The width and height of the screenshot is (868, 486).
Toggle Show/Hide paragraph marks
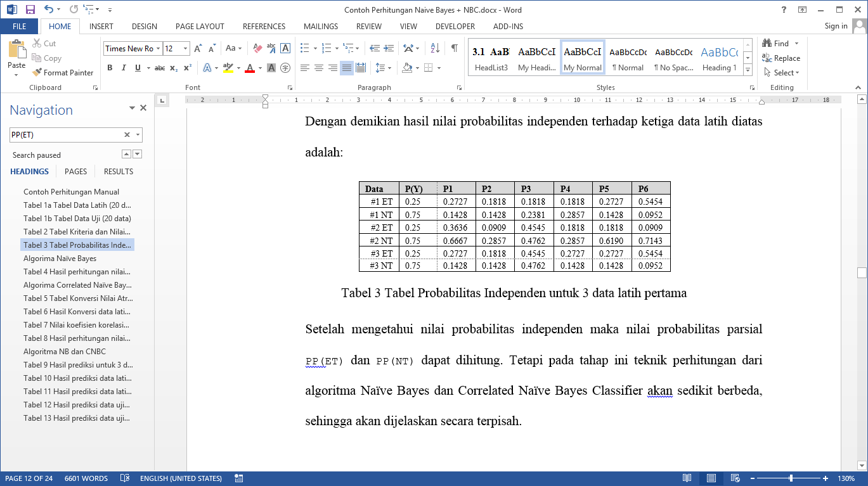click(x=454, y=48)
